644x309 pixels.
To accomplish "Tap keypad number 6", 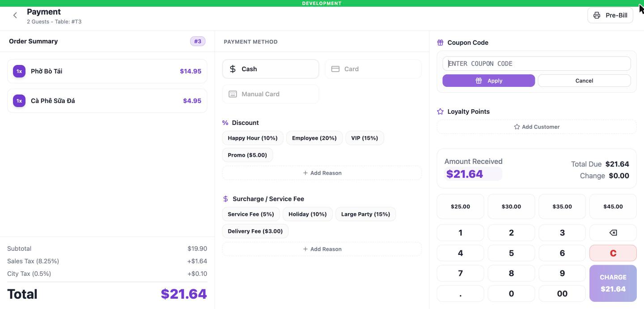I will point(562,253).
